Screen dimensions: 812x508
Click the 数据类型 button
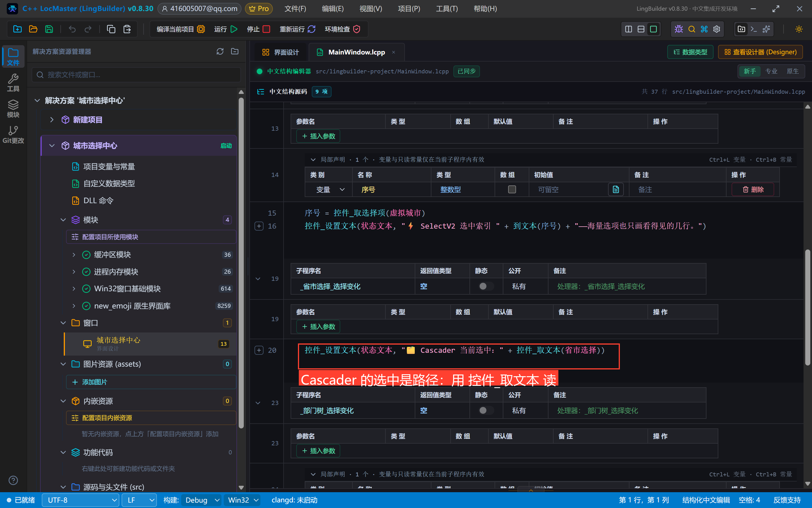coord(690,52)
